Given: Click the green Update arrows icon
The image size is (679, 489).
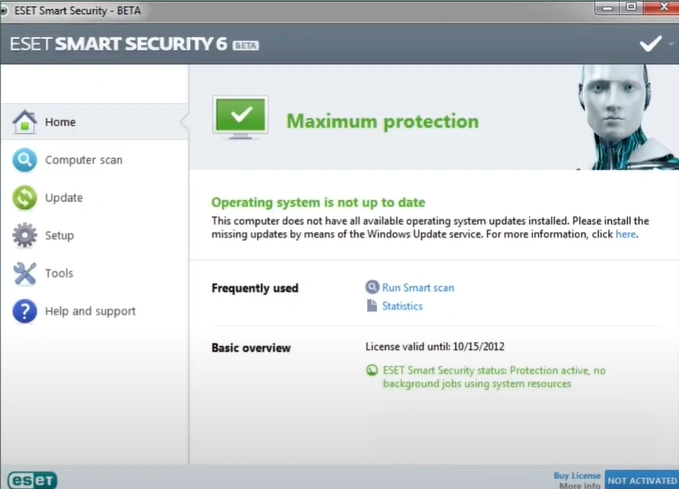Looking at the screenshot, I should (x=24, y=198).
